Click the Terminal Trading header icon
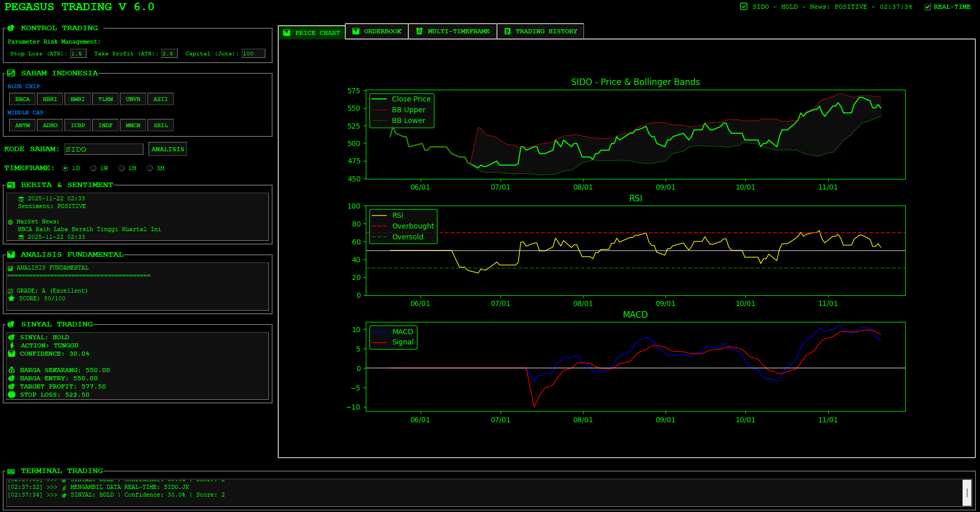980x512 pixels. tap(11, 471)
